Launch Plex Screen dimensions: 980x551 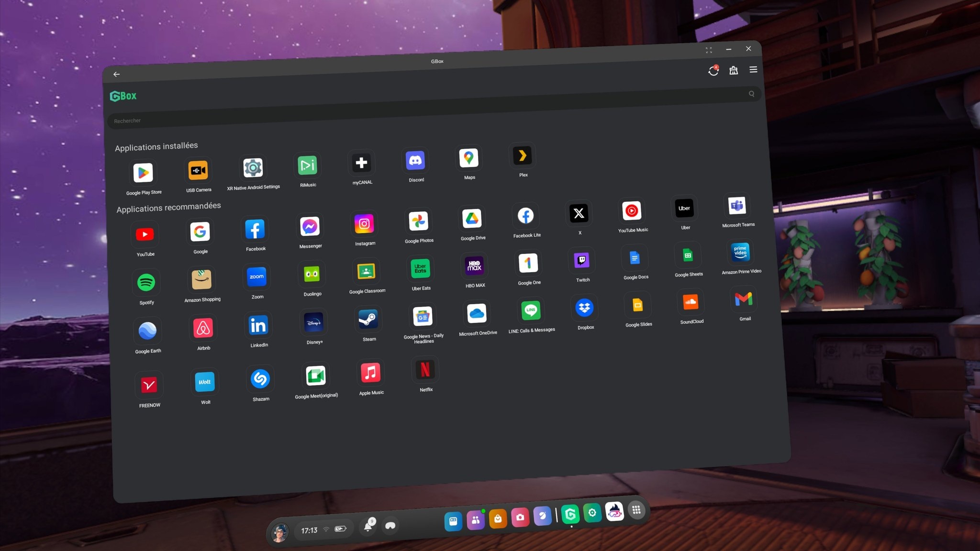(523, 155)
